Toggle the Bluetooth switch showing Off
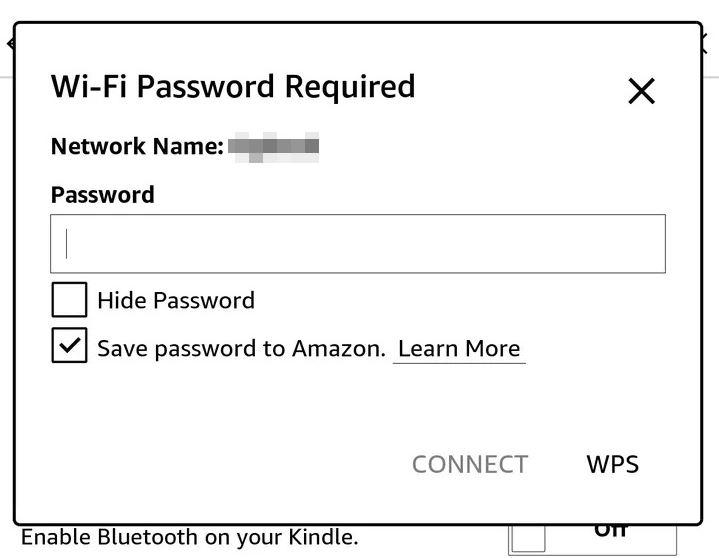This screenshot has height=558, width=719. [591, 537]
